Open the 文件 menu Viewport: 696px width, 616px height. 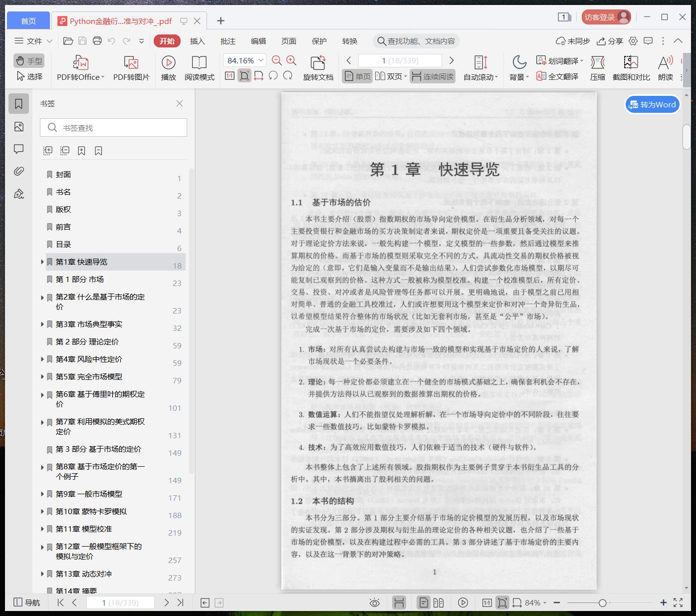click(33, 41)
